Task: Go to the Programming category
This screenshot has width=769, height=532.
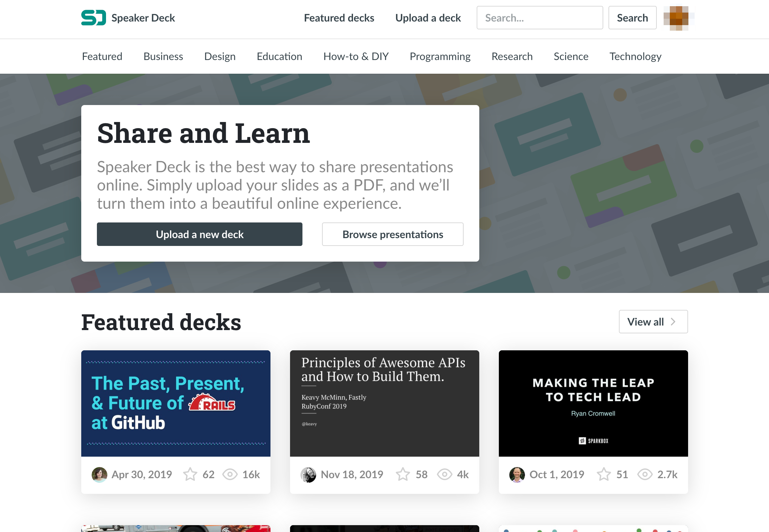Action: [x=440, y=56]
